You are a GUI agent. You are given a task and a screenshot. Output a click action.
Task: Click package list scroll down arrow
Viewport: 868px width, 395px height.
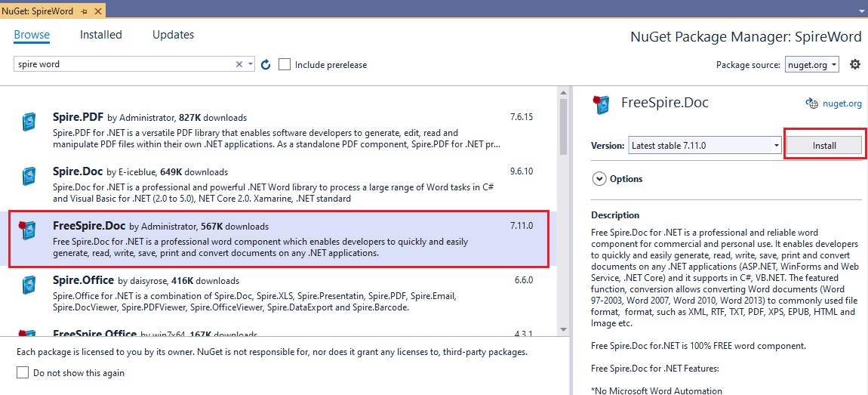564,329
